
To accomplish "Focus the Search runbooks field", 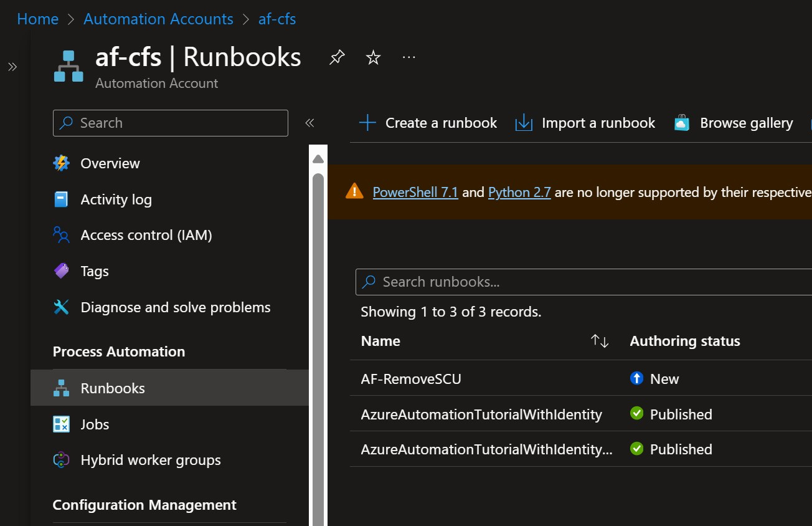I will (x=583, y=282).
